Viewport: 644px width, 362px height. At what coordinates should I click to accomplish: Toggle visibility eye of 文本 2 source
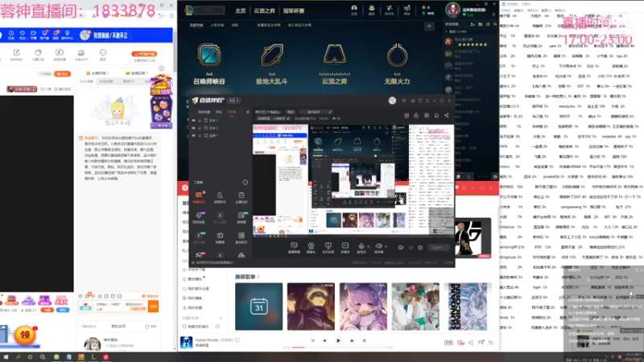[194, 128]
